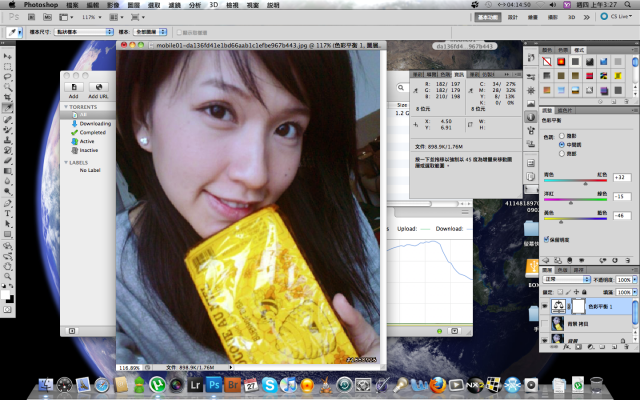Viewport: 640px width, 400px height.
Task: Select the Quick Selection tool
Action: tap(8, 87)
